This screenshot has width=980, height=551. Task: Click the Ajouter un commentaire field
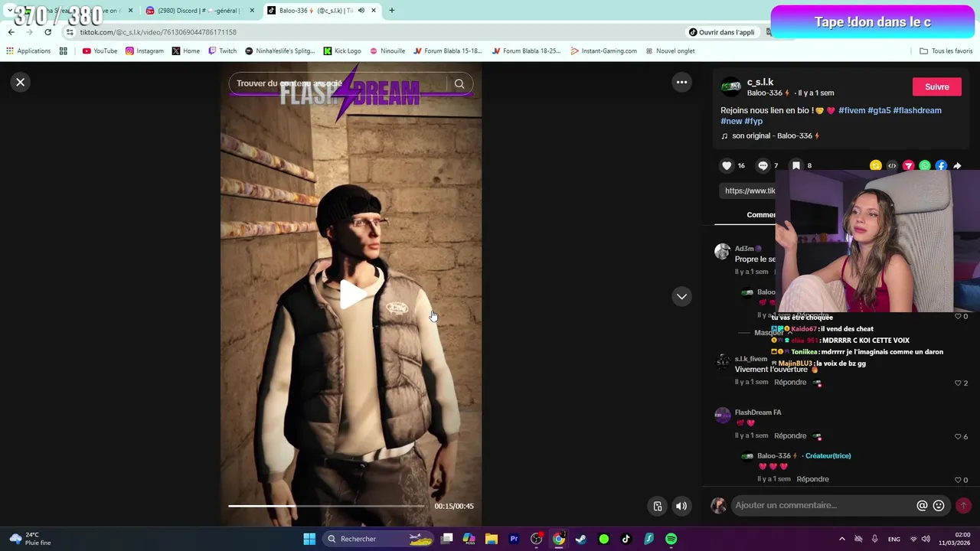point(823,505)
